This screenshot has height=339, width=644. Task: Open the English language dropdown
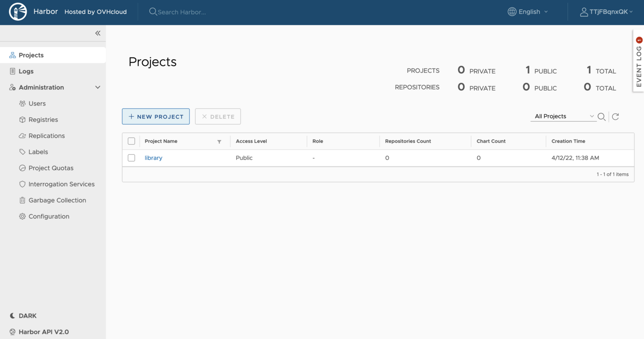[527, 11]
